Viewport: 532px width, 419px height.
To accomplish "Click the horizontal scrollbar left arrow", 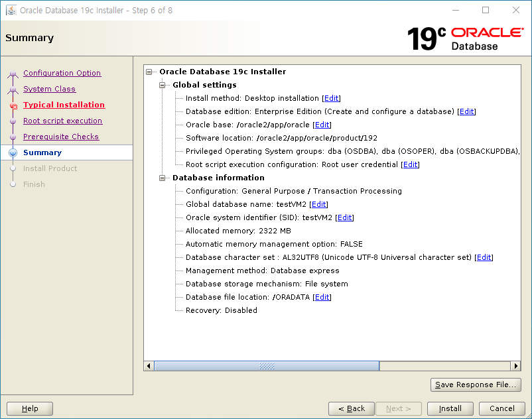I will click(x=149, y=366).
